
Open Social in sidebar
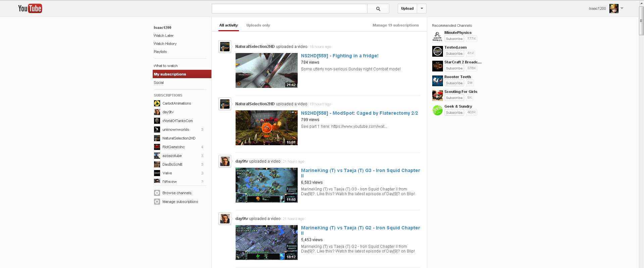[159, 83]
